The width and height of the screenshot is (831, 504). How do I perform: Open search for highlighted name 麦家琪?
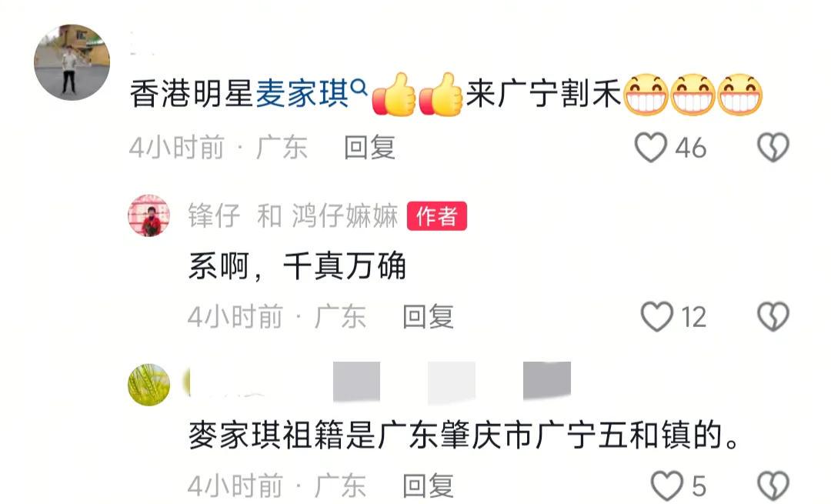[302, 94]
